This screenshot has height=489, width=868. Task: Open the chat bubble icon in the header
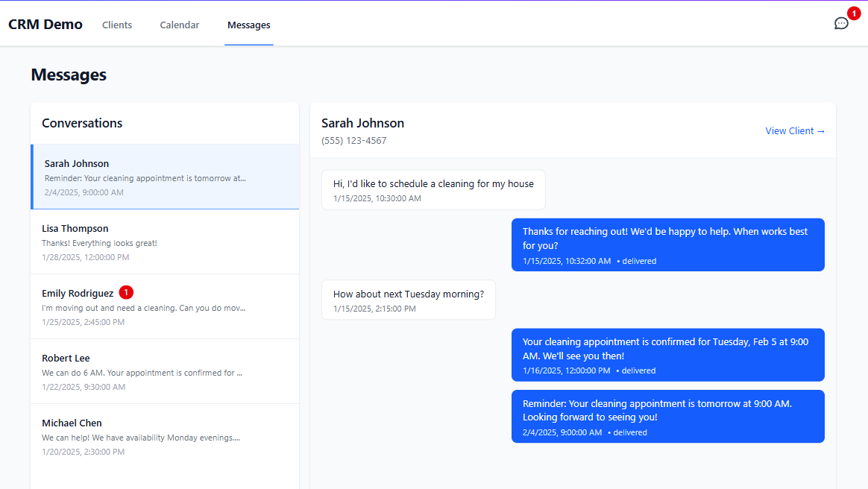pos(841,23)
